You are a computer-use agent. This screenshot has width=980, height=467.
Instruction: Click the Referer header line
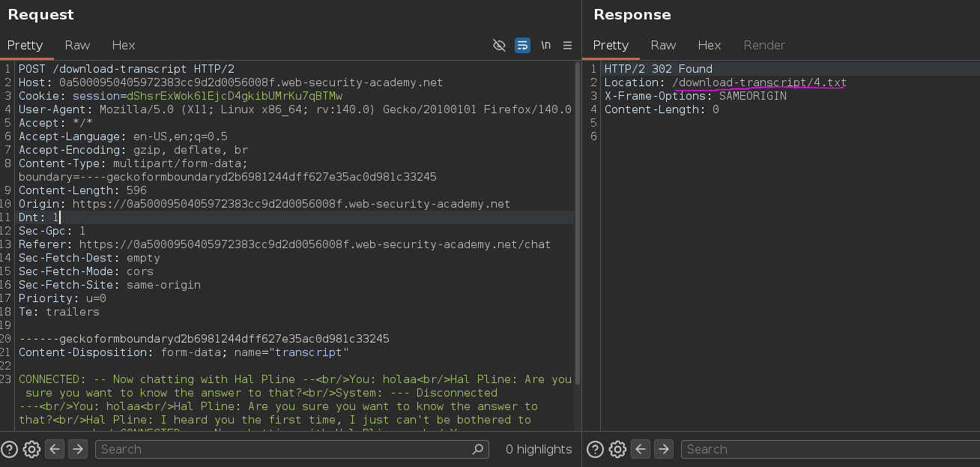tap(285, 244)
